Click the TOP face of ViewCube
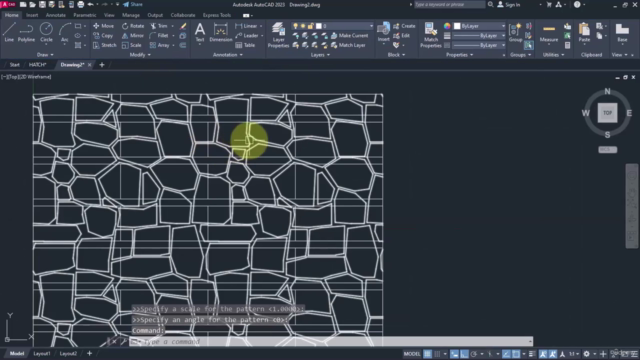The width and height of the screenshot is (640, 360). (607, 113)
